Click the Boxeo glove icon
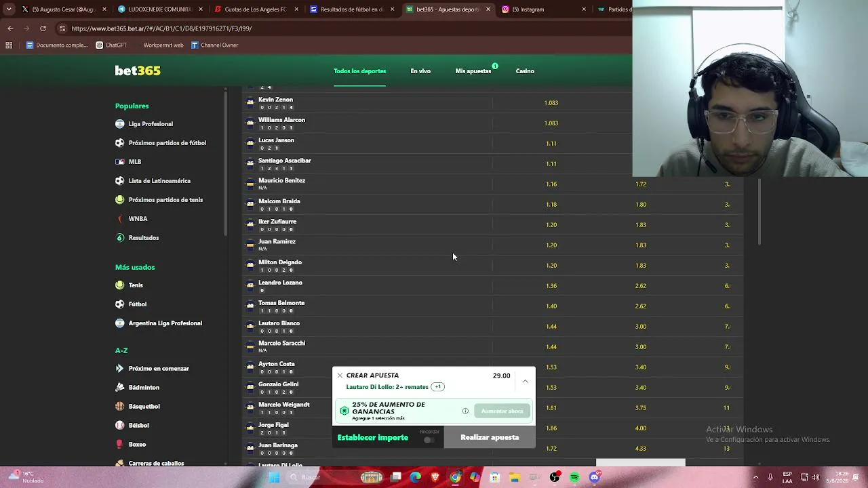The image size is (868, 488). coord(120,445)
